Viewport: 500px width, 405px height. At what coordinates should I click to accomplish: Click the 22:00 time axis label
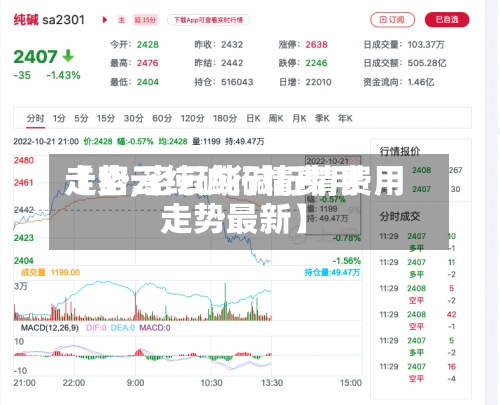[74, 383]
